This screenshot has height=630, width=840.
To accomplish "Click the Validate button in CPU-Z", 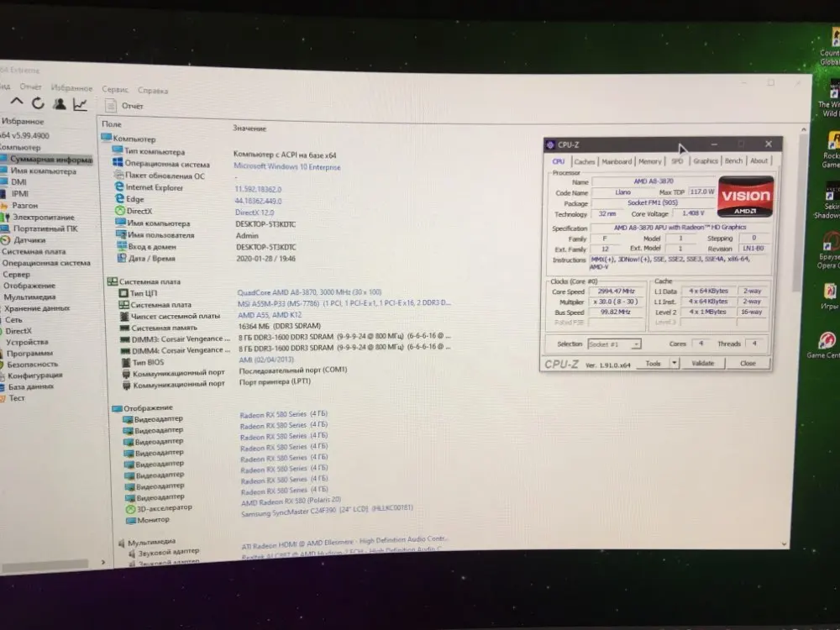I will tap(702, 363).
